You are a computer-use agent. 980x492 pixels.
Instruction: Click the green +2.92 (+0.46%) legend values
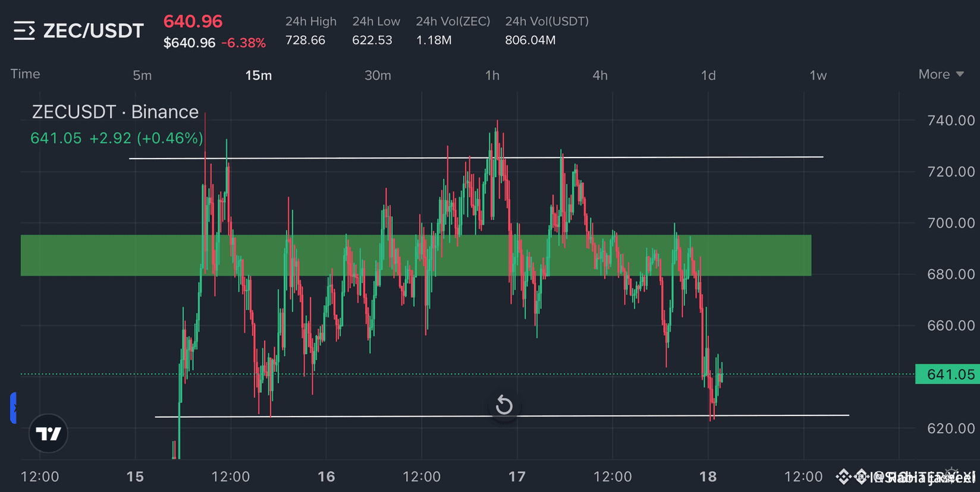146,138
